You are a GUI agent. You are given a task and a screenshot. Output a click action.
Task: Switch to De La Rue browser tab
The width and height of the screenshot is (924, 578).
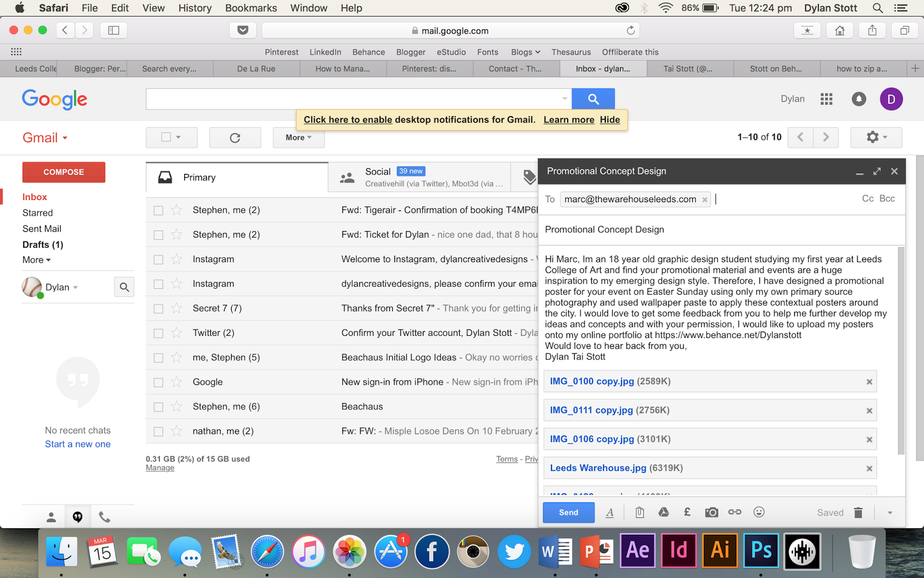coord(256,69)
